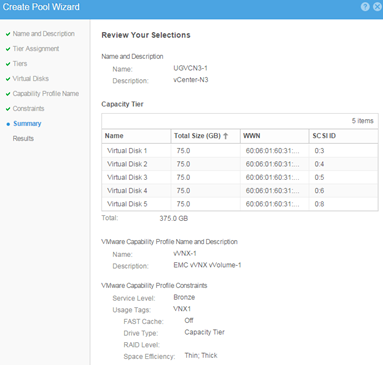
Task: Click the ascending sort arrow icon
Action: tap(226, 136)
